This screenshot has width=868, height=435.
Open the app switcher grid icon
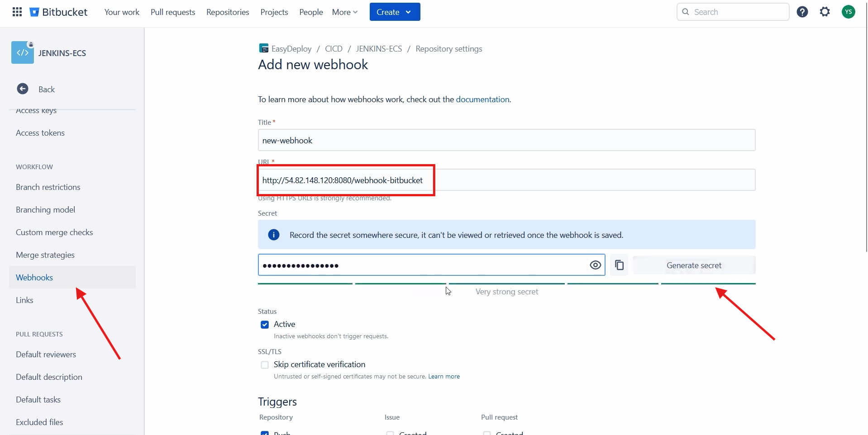coord(17,12)
